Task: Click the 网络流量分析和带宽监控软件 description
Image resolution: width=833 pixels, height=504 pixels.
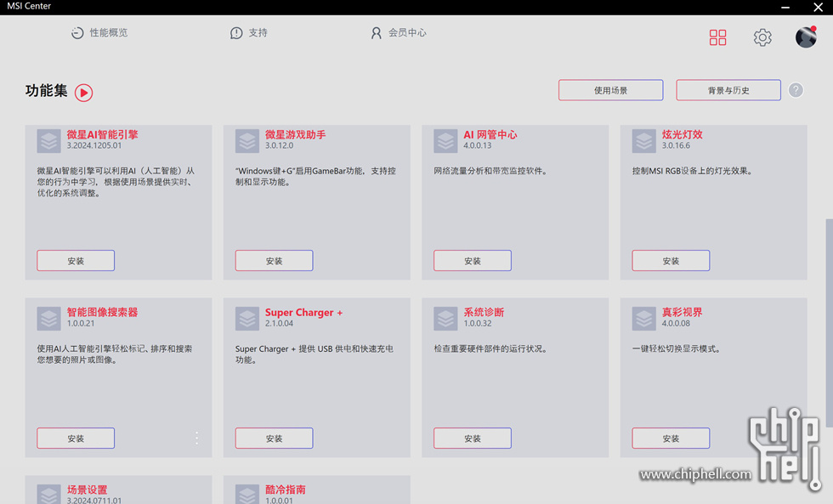Action: tap(490, 171)
